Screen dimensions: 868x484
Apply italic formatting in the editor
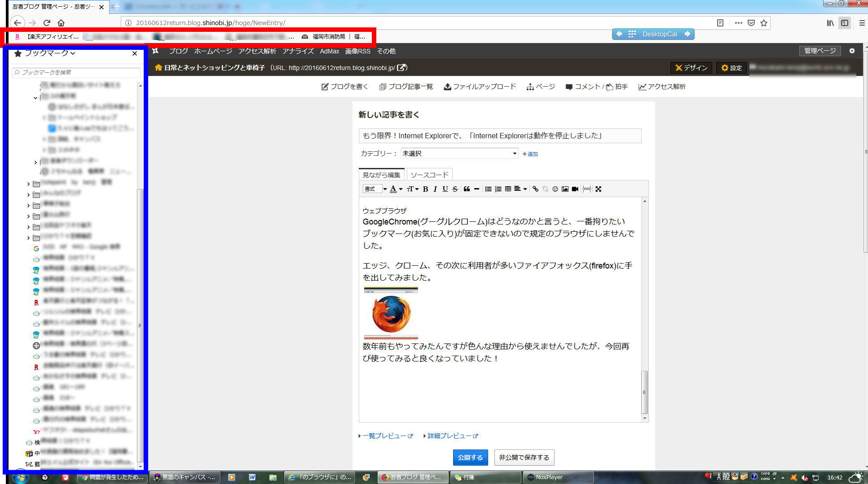coord(435,189)
